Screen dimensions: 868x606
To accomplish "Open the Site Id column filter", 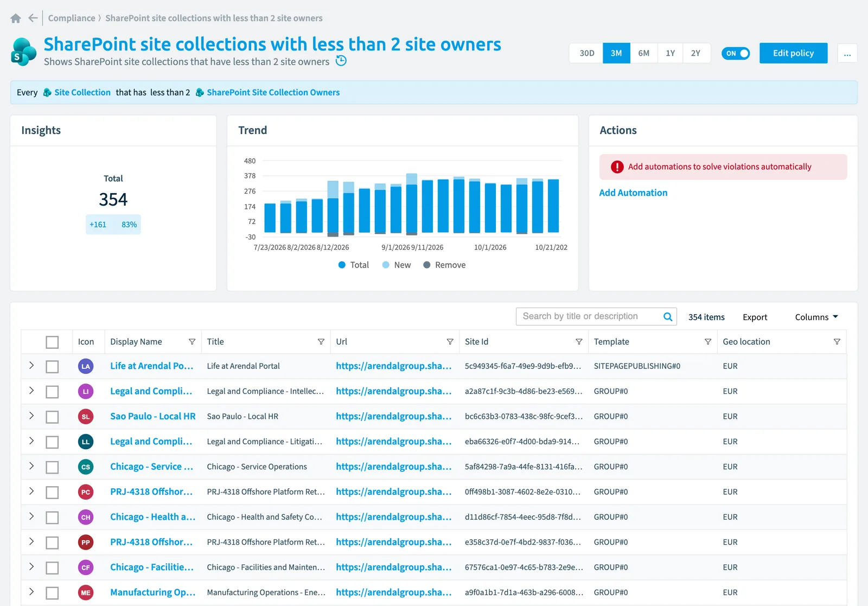I will click(x=579, y=342).
